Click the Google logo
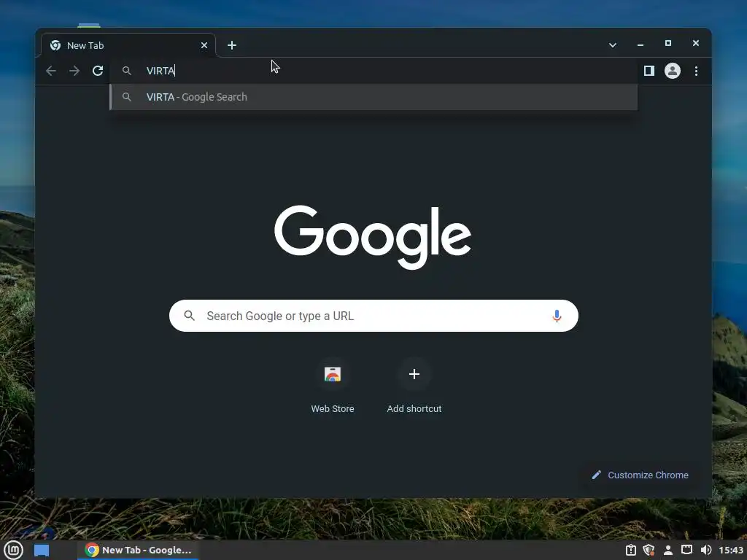This screenshot has height=560, width=747. [x=373, y=237]
